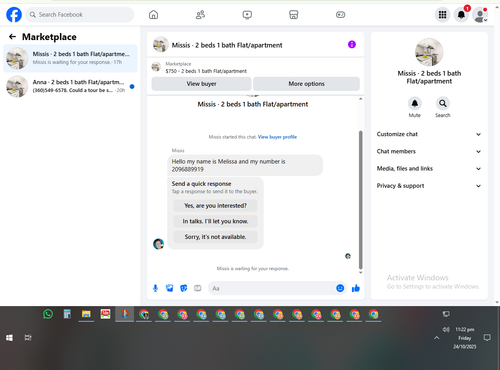The image size is (500, 370).
Task: Click the sender avatar beside quick responses
Action: point(158,244)
